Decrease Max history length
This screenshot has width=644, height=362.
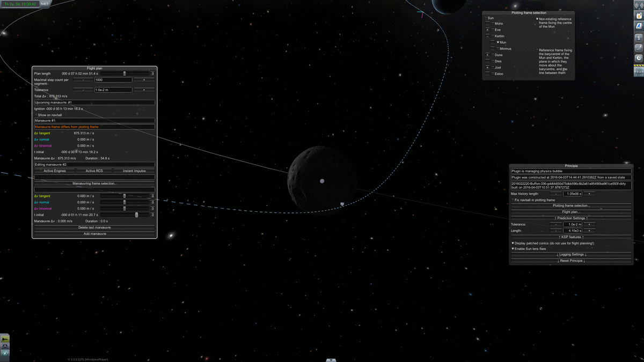556,194
